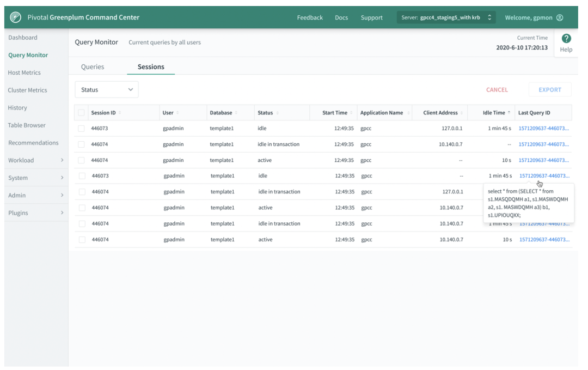588x370 pixels.
Task: Switch to the Queries tab
Action: 93,67
